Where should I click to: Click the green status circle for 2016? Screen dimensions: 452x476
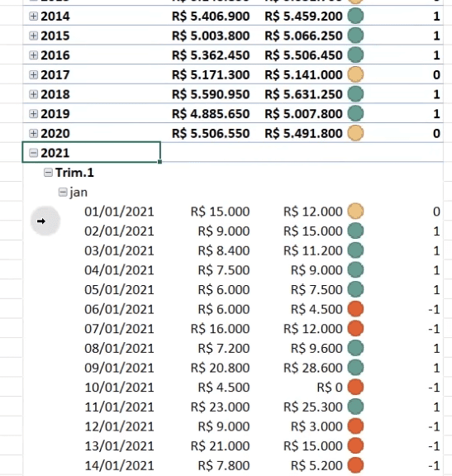click(x=355, y=55)
